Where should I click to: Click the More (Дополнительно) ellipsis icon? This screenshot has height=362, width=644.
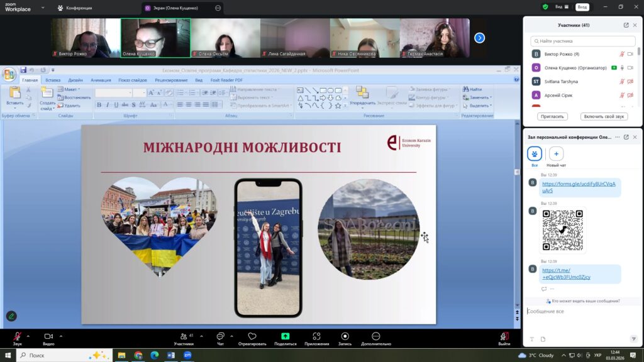click(x=376, y=336)
